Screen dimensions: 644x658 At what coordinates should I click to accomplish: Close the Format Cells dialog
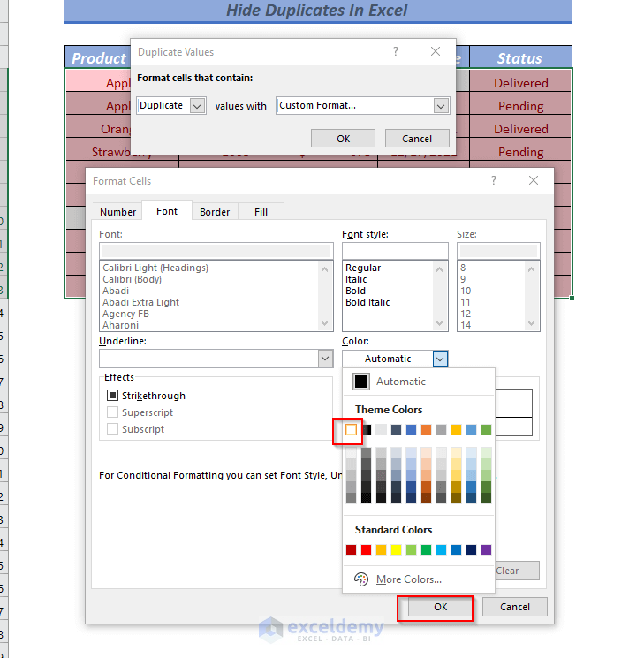[x=534, y=180]
